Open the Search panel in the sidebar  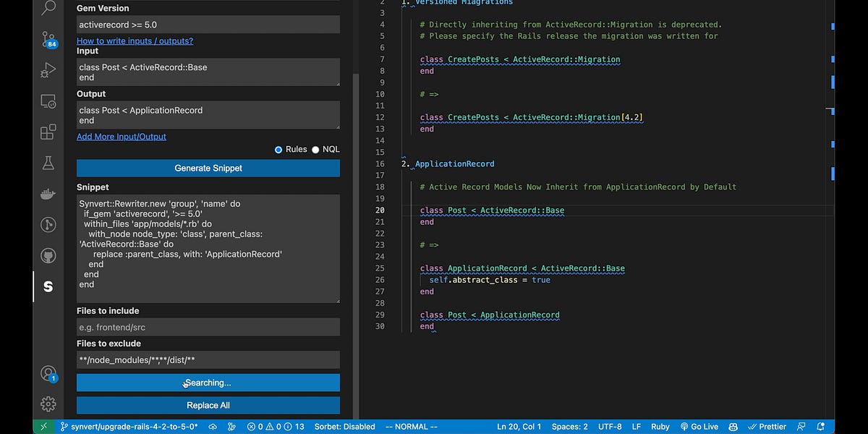[x=48, y=9]
